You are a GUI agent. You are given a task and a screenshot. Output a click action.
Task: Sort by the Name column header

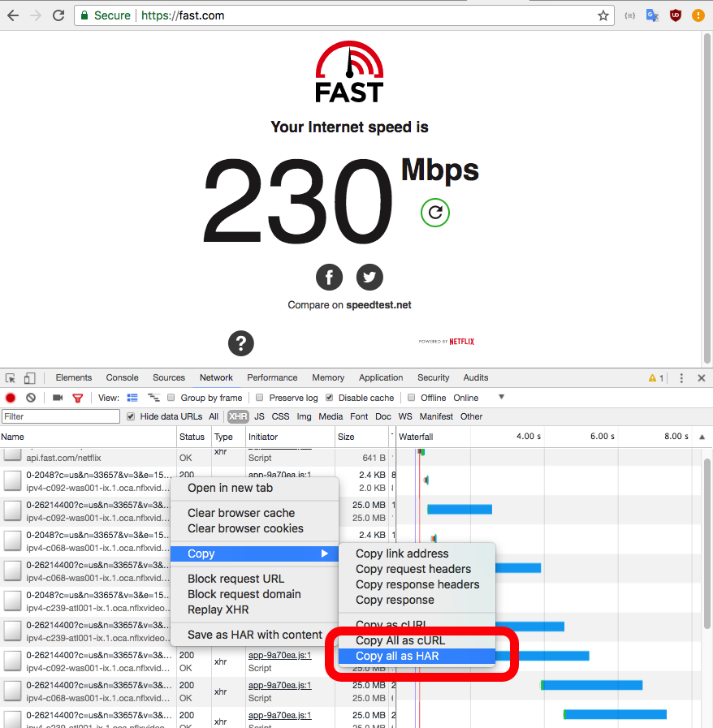click(88, 437)
